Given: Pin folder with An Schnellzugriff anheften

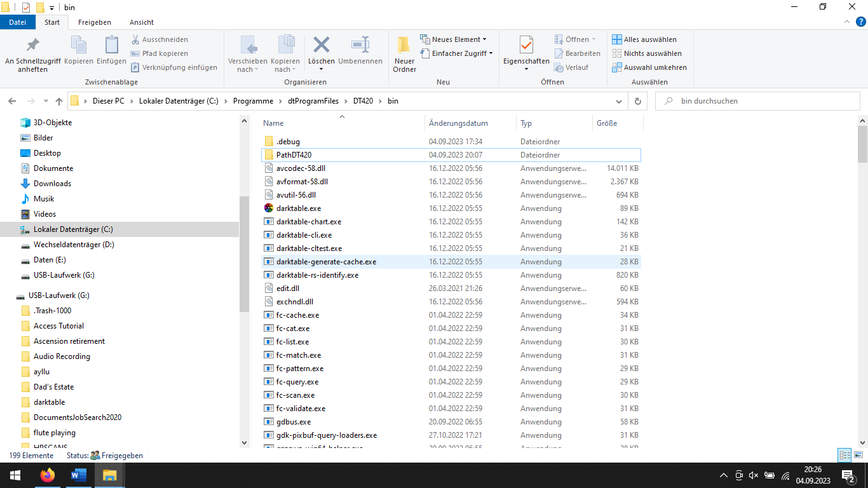Looking at the screenshot, I should [32, 46].
